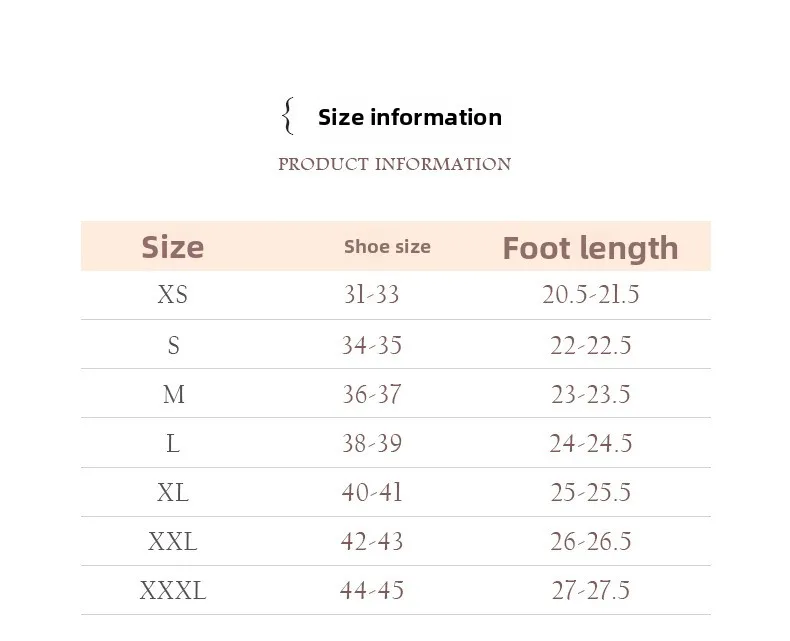Click the Foot length column header
The height and width of the screenshot is (641, 790).
[590, 248]
